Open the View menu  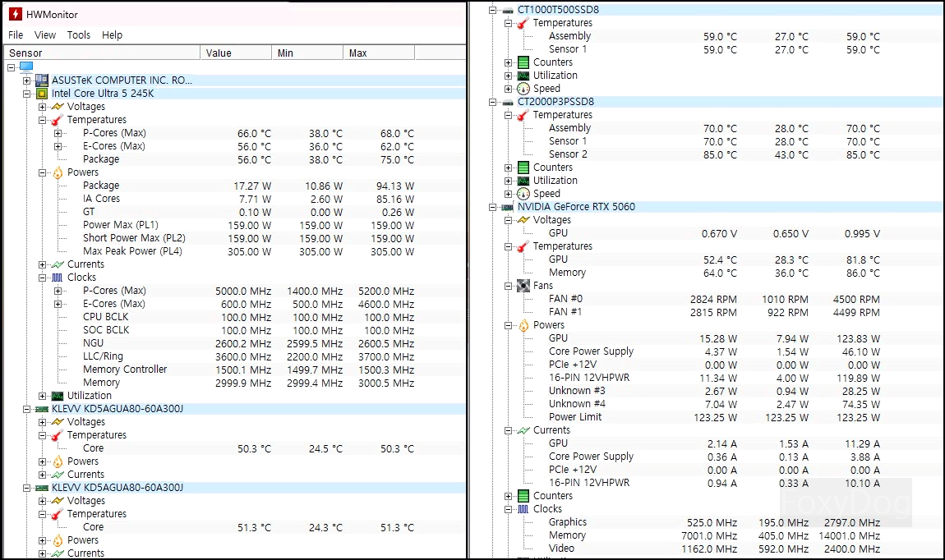(44, 35)
